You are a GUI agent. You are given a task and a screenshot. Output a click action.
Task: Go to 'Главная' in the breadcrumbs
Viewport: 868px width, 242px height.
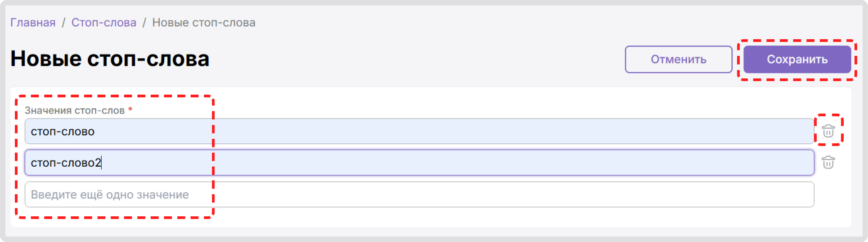pos(33,23)
